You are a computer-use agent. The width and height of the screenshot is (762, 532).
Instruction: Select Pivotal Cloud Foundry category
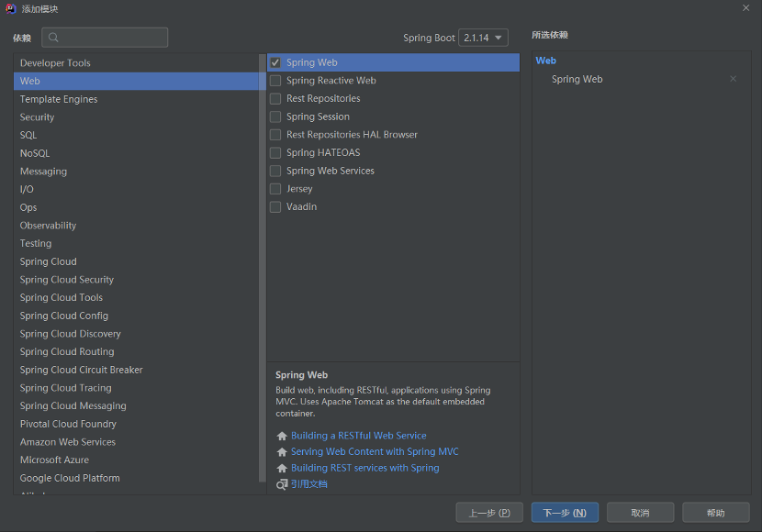pos(137,424)
